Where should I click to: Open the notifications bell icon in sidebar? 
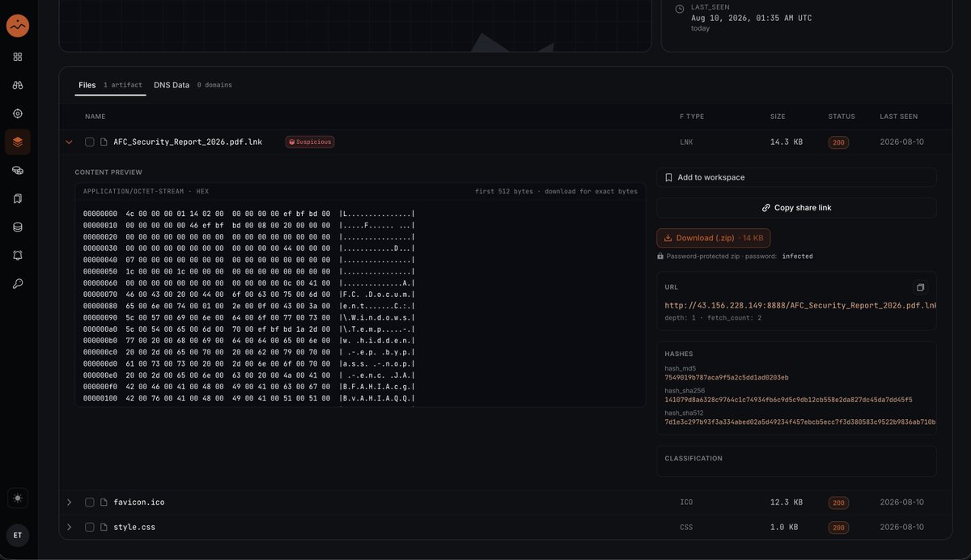(x=18, y=256)
